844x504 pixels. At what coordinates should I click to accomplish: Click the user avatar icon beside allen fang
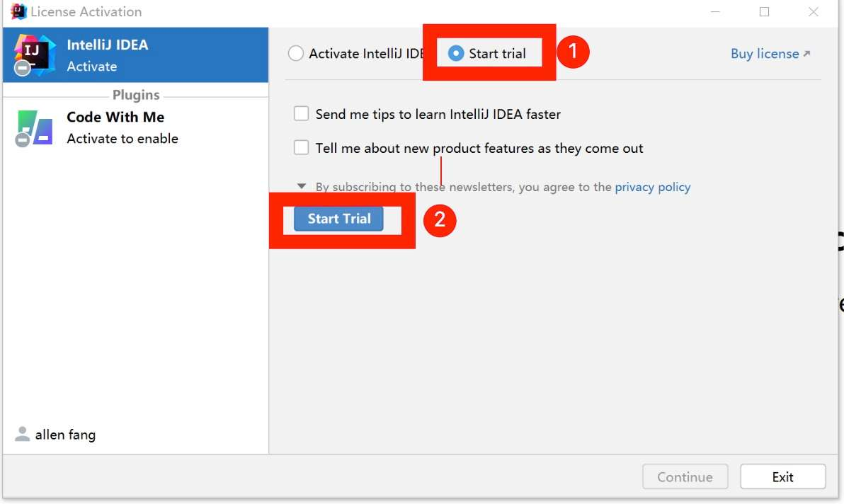(x=22, y=434)
